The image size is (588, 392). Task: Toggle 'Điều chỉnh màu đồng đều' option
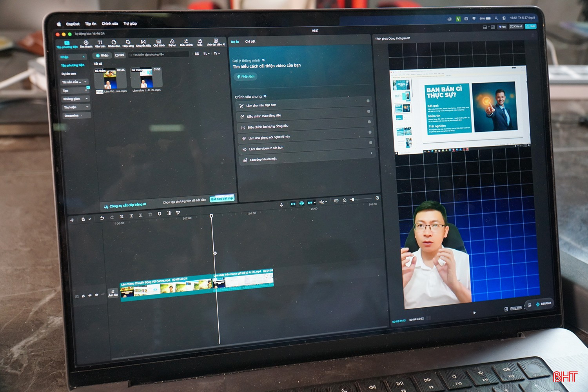click(x=368, y=111)
